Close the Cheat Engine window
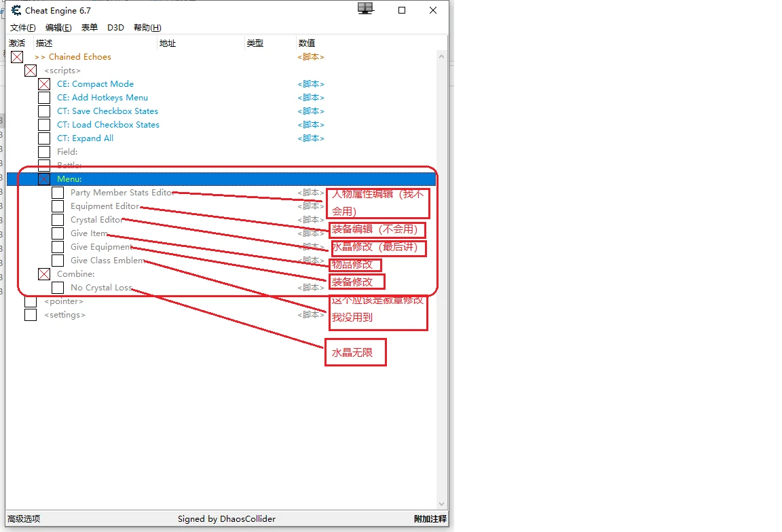This screenshot has width=782, height=532. click(433, 10)
